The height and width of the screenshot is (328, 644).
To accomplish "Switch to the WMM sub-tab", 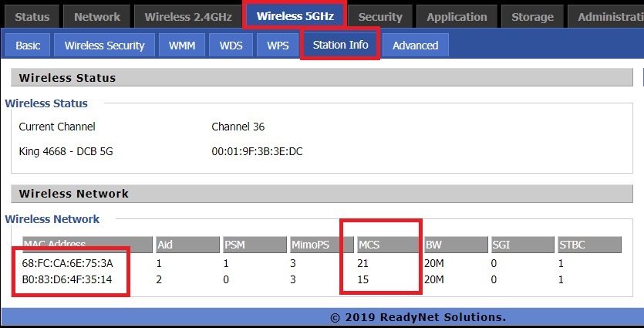I will (x=182, y=46).
